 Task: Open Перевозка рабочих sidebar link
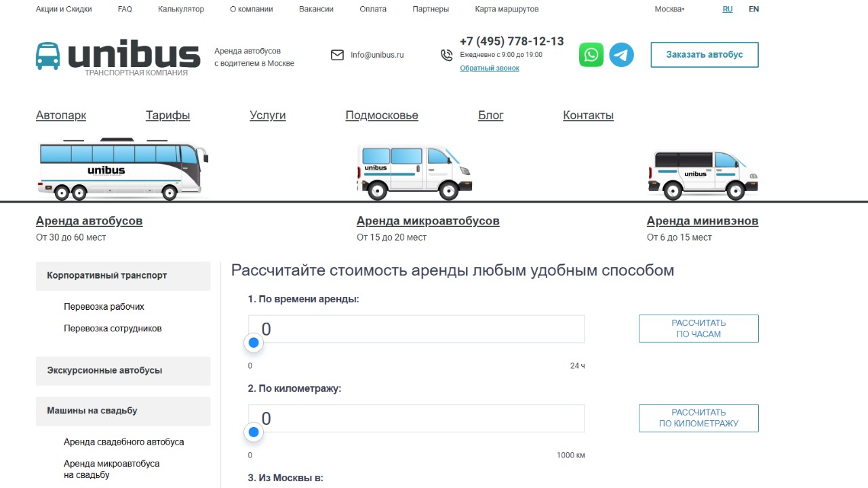click(104, 306)
